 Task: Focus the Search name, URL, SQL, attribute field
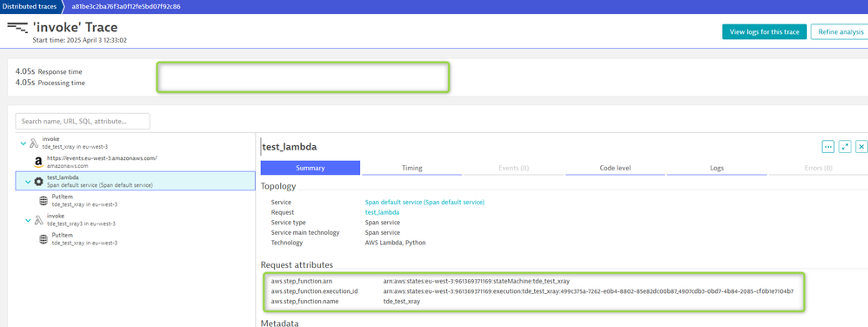coord(83,121)
